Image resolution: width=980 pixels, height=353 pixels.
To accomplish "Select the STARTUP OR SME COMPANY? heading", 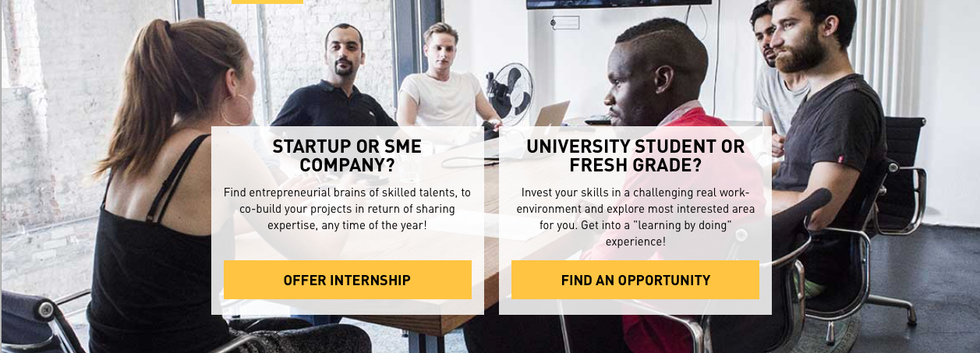I will [347, 156].
